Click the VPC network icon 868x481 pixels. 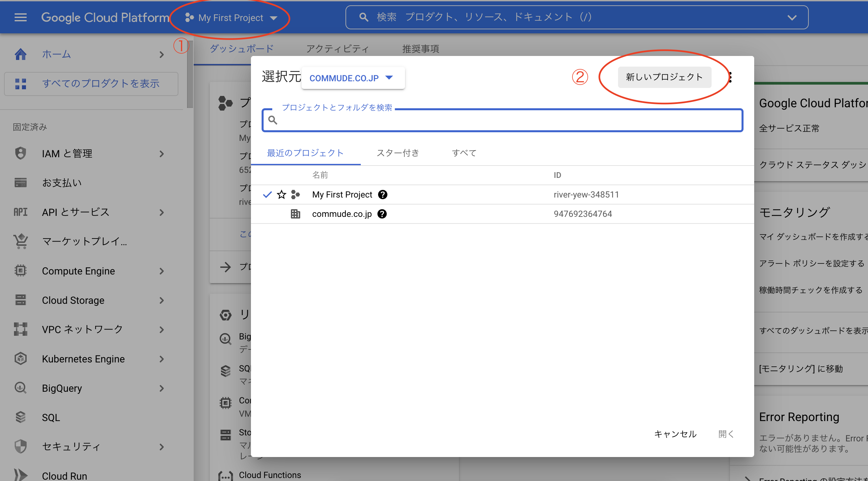click(21, 329)
